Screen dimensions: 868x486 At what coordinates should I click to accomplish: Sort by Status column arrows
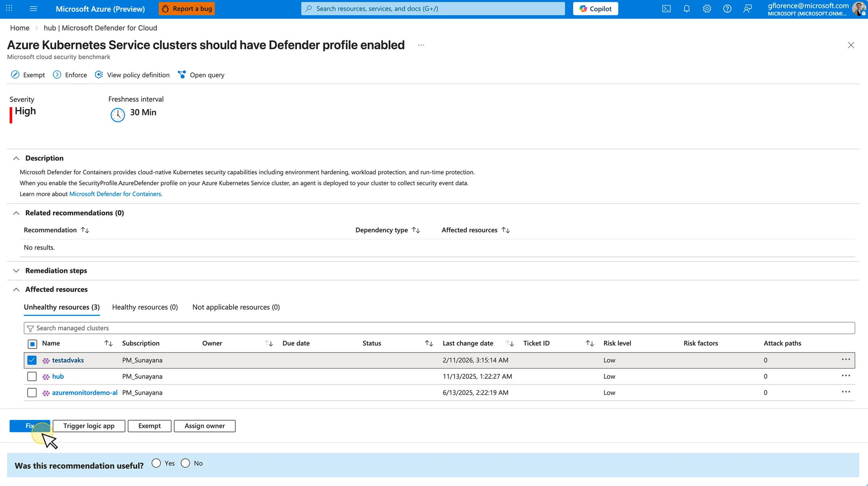[429, 343]
